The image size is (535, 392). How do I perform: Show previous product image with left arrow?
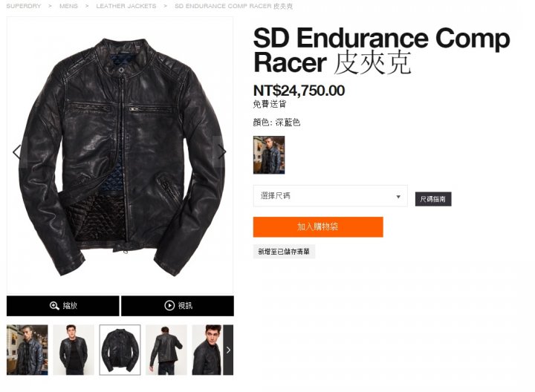17,151
